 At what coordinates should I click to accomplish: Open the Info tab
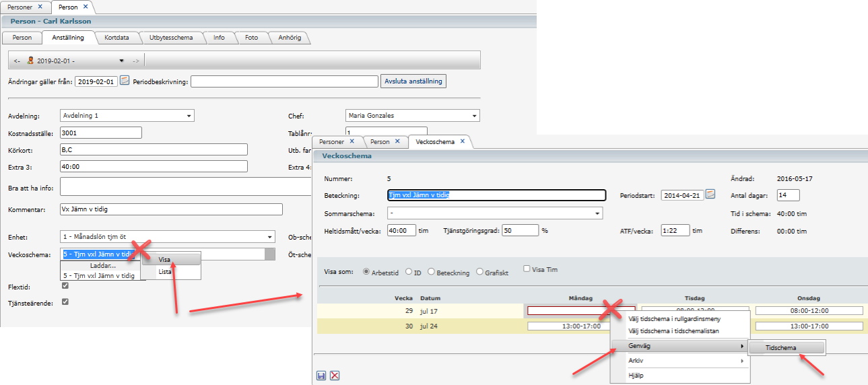coord(219,38)
